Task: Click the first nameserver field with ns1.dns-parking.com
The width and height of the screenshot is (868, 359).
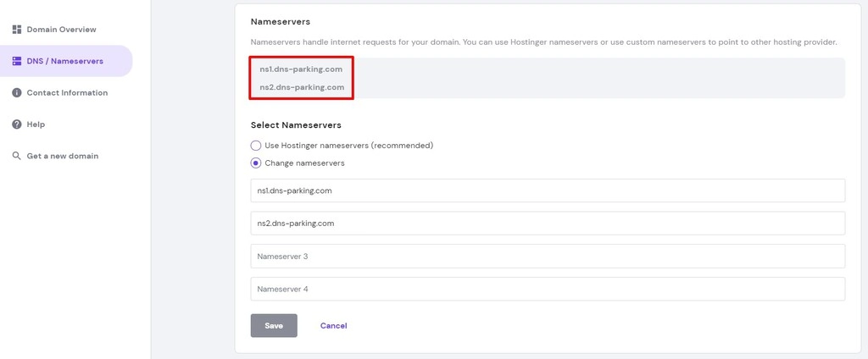Action: click(548, 191)
